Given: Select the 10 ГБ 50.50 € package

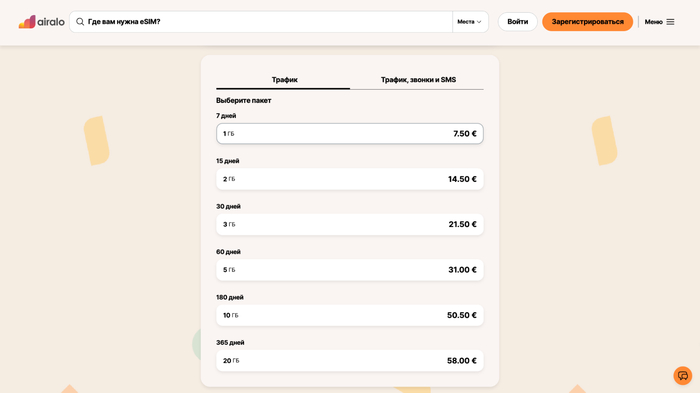Looking at the screenshot, I should point(350,315).
